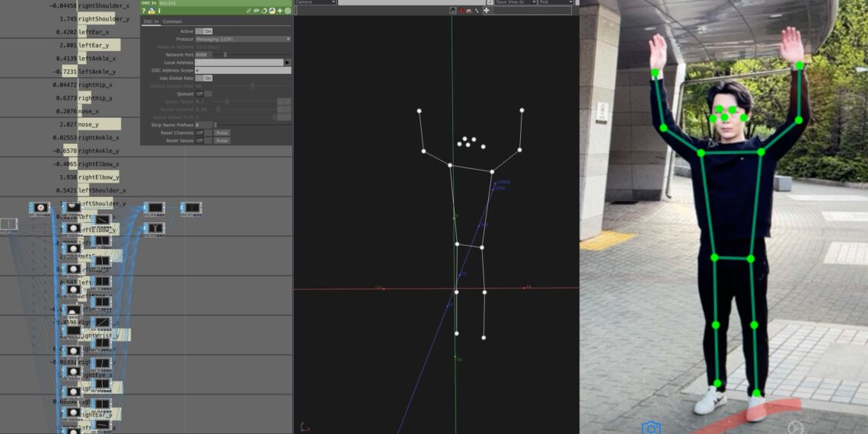Show operator info with the i icon
This screenshot has height=434, width=868.
pyautogui.click(x=158, y=11)
